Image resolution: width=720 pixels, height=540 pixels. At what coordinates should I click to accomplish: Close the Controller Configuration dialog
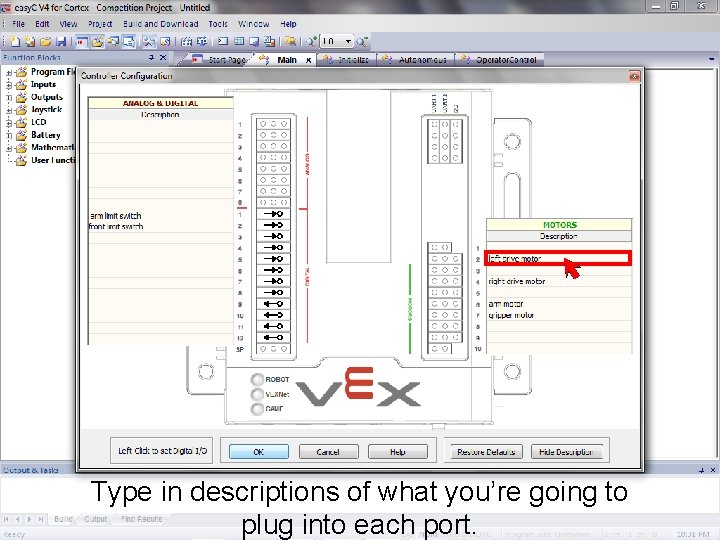[x=634, y=76]
